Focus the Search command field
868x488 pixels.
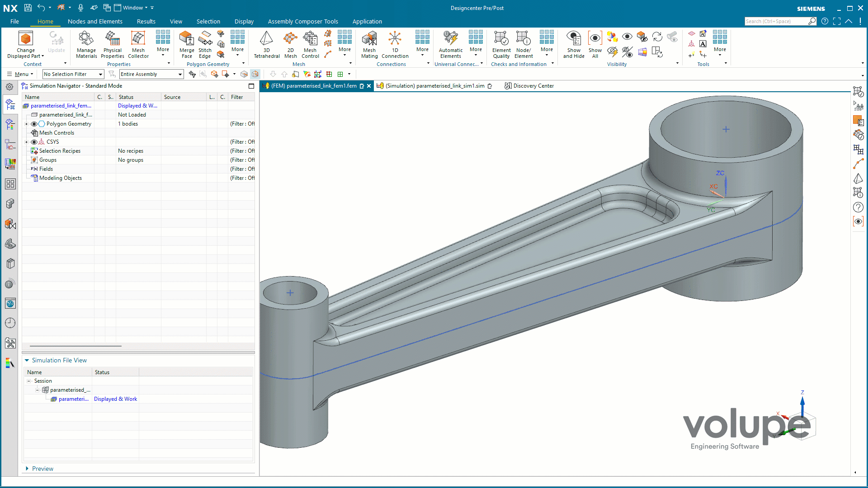pos(776,21)
